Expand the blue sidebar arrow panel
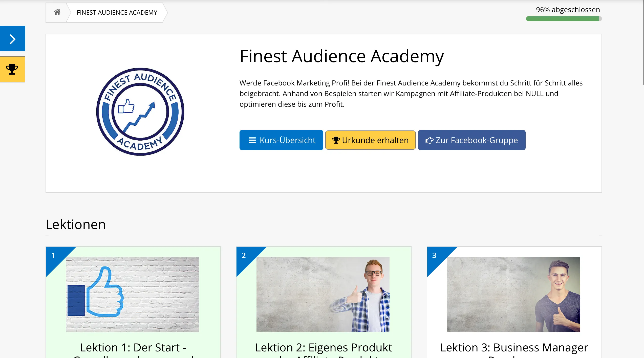This screenshot has height=358, width=644. pos(13,39)
